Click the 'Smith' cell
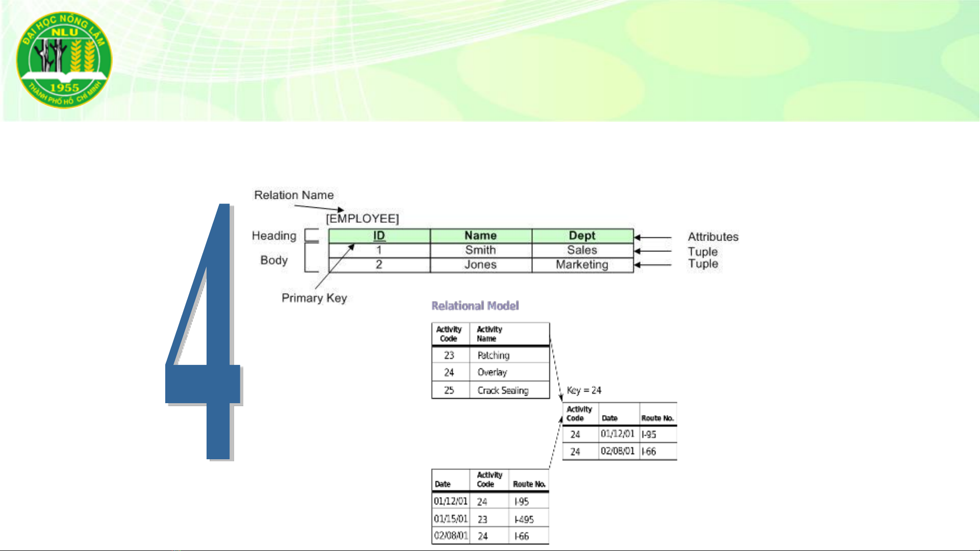 [481, 250]
